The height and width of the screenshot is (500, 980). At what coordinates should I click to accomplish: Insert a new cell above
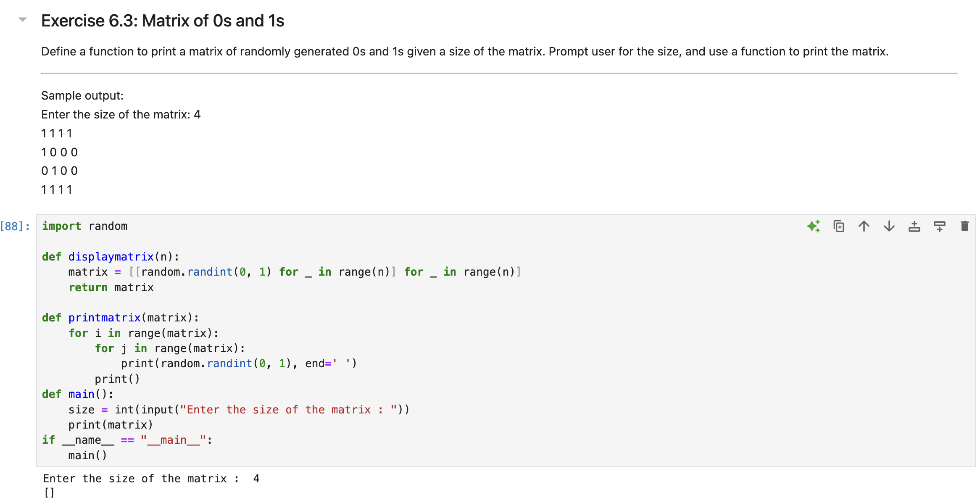[x=914, y=226]
